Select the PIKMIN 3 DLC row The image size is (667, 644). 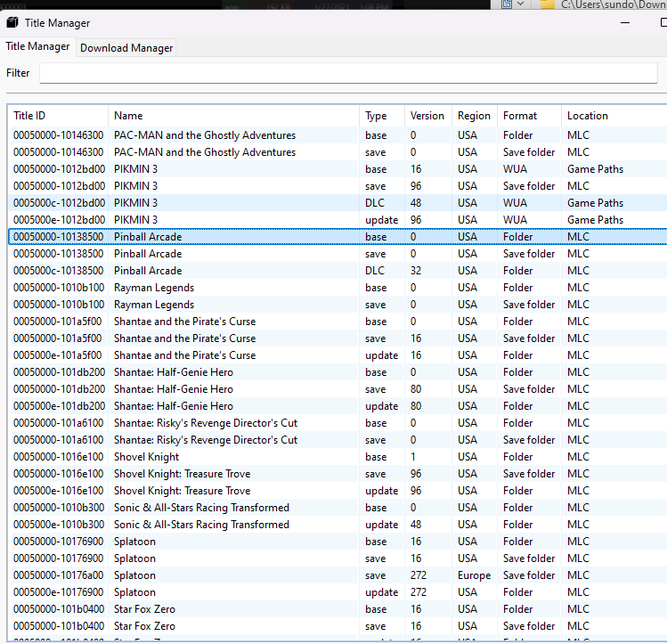pos(338,203)
